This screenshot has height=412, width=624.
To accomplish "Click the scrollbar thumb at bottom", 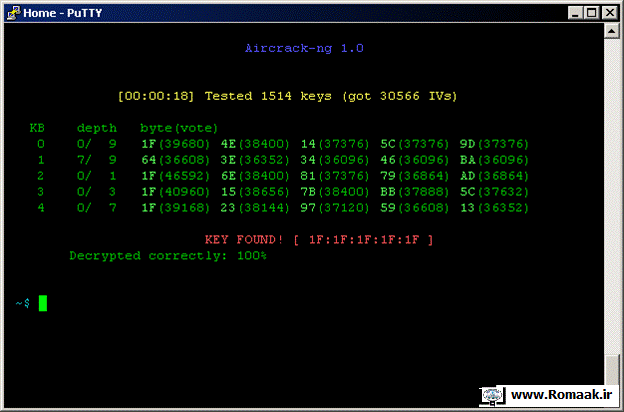I will pos(612,370).
